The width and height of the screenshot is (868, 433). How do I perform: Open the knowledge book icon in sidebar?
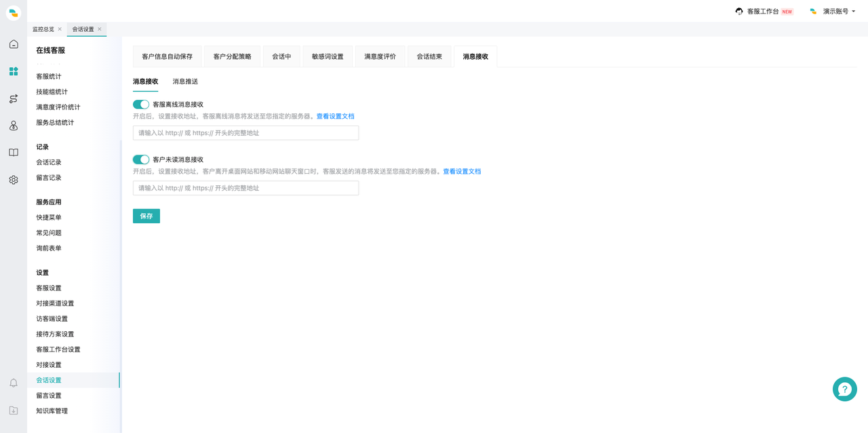[14, 153]
